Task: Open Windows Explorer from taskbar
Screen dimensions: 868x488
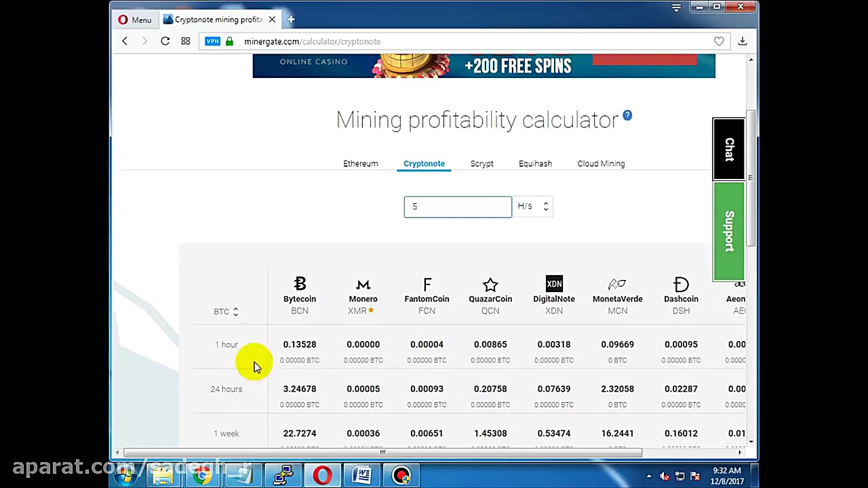Action: (x=163, y=476)
